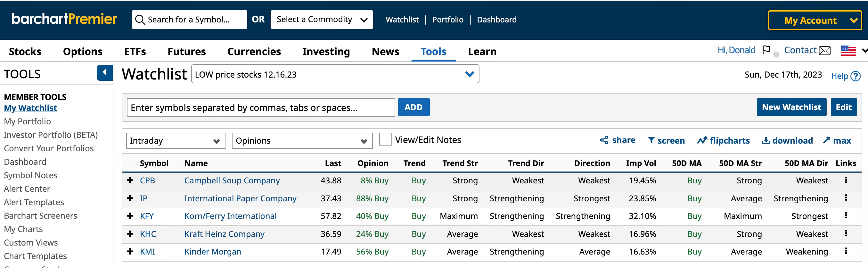
Task: Expand the KMI row plus icon
Action: coord(130,251)
